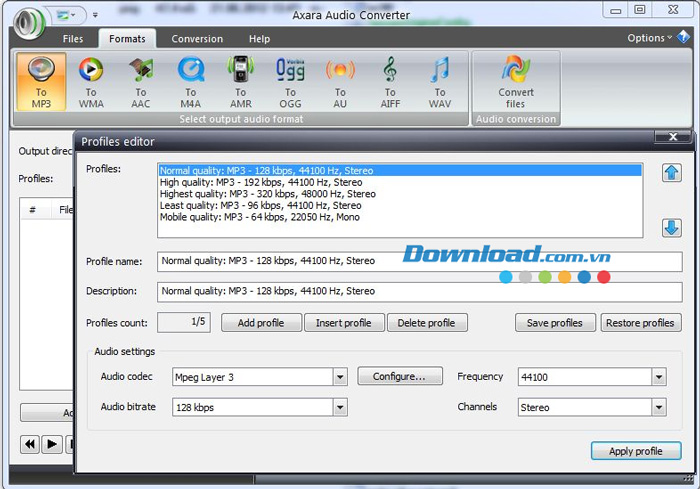
Task: Expand the Frequency dropdown
Action: (x=659, y=377)
